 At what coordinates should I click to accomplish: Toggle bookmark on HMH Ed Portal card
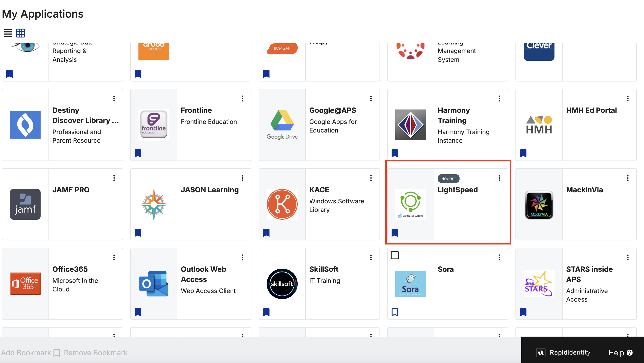point(523,153)
